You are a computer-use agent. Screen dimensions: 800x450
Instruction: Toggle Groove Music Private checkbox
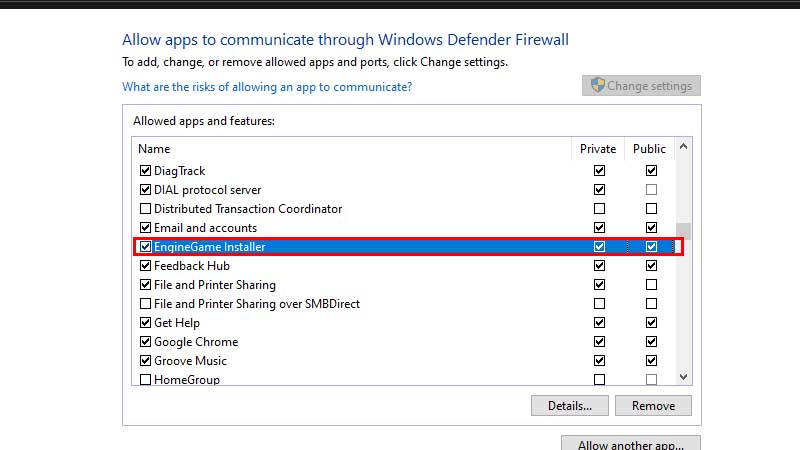coord(599,361)
